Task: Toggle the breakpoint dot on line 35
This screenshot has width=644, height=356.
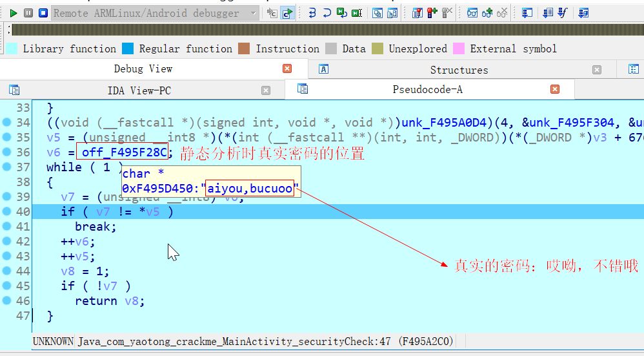Action: [x=6, y=137]
